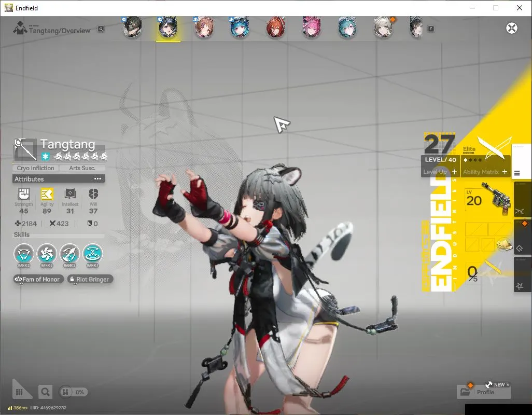Open the Ability Matrix plus button
This screenshot has width=532, height=415.
point(505,172)
